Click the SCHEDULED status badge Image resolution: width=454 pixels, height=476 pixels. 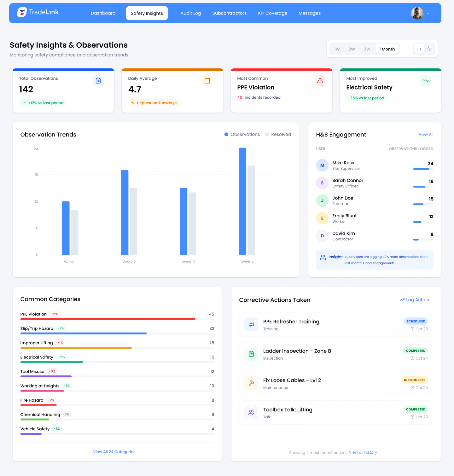tap(416, 321)
